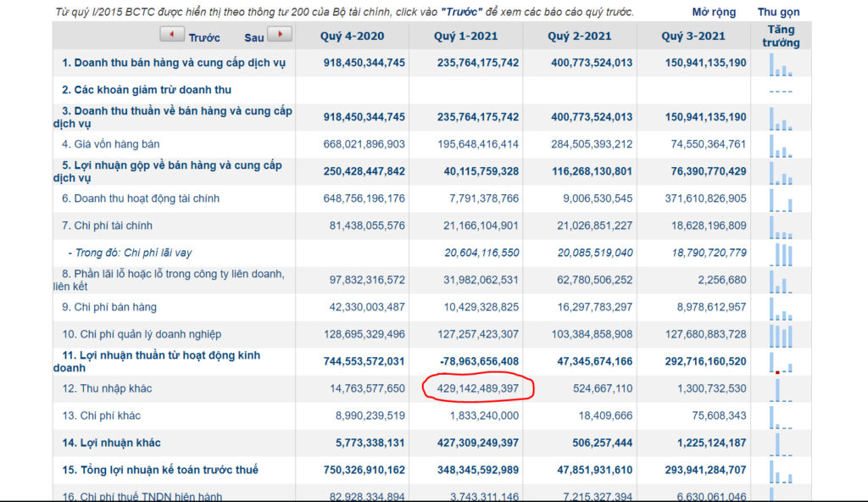Viewport: 868px width, 502px height.
Task: Select the Quý 4-2020 column header
Action: 352,36
